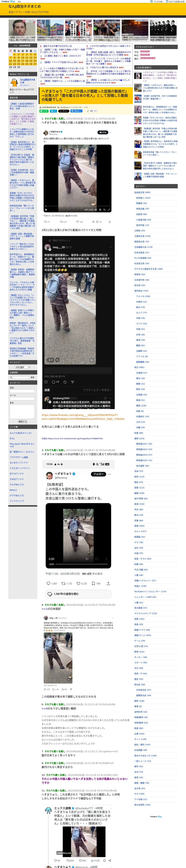Image resolution: width=186 pixels, height=868 pixels.
Task: Open the チャーリー・カーク header thumbnail article
Action: (x=22, y=31)
